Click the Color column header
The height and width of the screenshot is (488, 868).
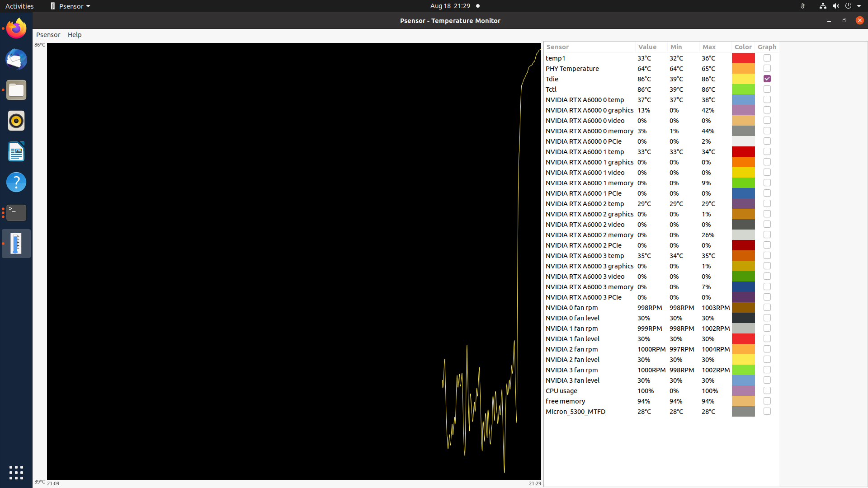[743, 47]
